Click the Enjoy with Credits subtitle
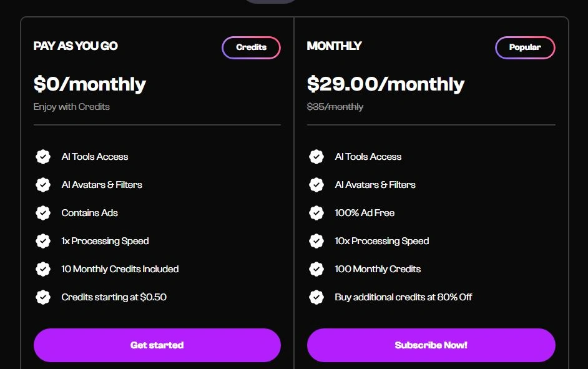Image resolution: width=588 pixels, height=369 pixels. (x=71, y=107)
